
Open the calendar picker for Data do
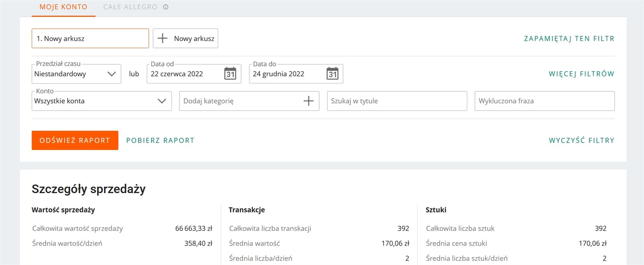[332, 74]
